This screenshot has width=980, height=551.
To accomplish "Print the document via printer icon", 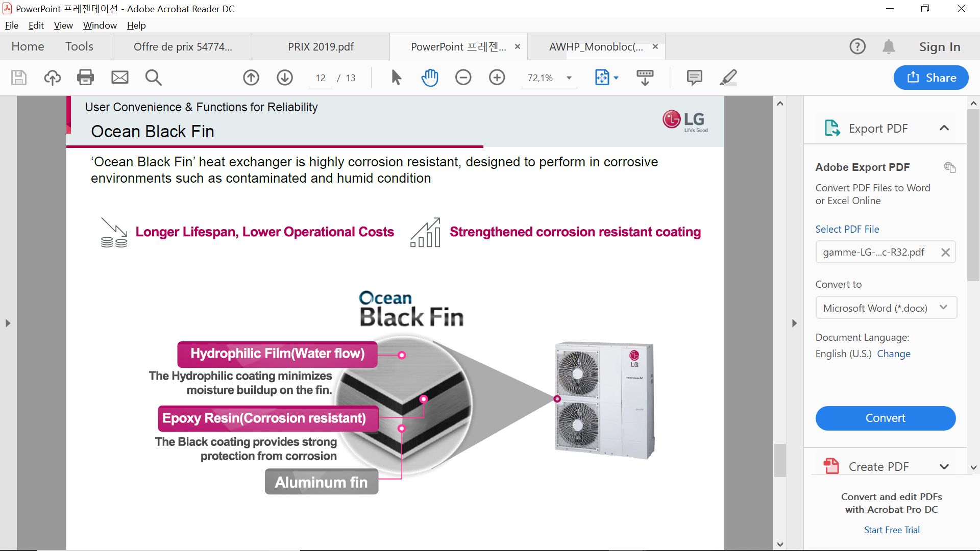I will (x=85, y=78).
